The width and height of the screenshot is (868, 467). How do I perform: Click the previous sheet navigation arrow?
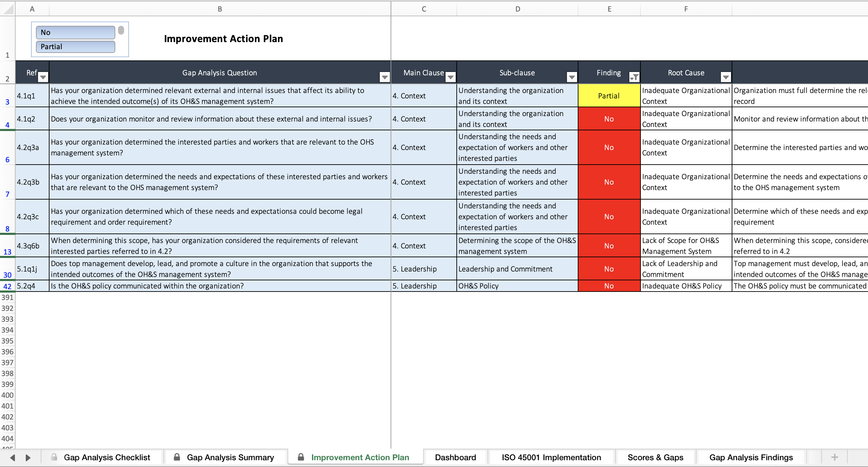13,458
